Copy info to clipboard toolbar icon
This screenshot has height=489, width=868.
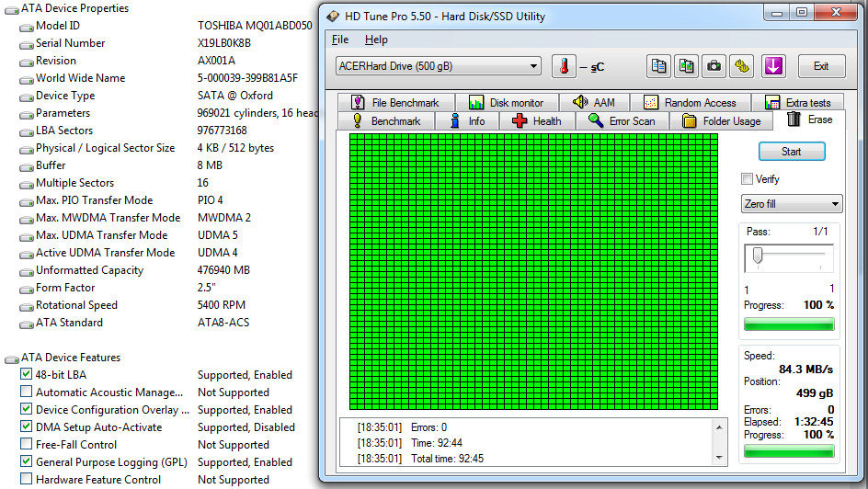click(658, 66)
